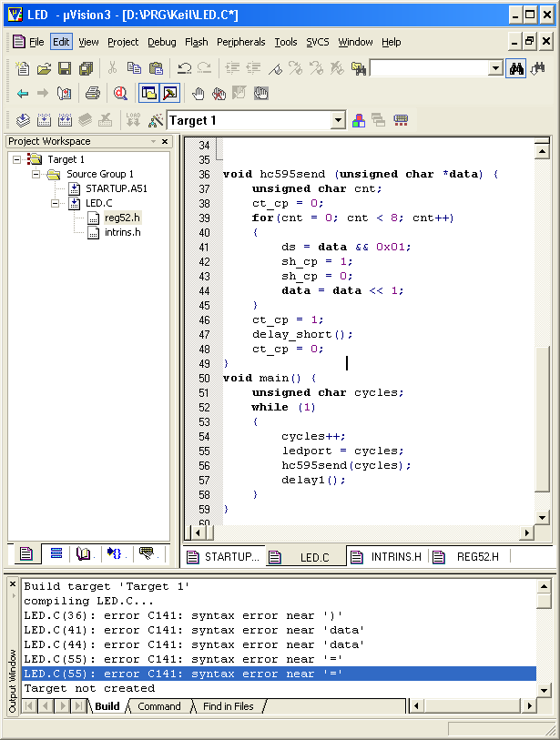Collapse the Source Group 1 tree node

pyautogui.click(x=36, y=174)
